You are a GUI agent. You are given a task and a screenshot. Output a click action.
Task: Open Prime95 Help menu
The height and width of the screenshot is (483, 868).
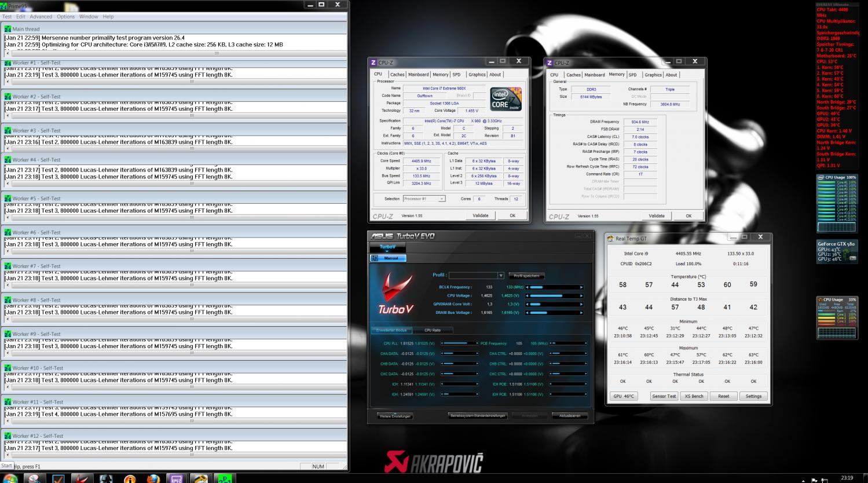(108, 17)
